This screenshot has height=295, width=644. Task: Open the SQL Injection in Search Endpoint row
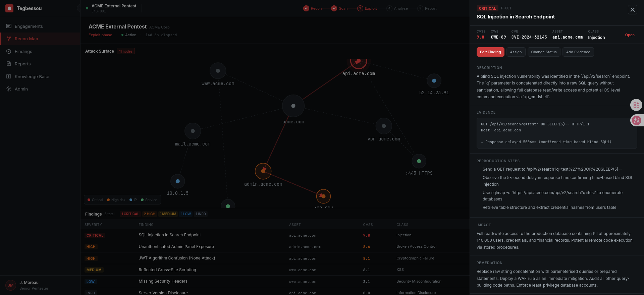point(275,235)
